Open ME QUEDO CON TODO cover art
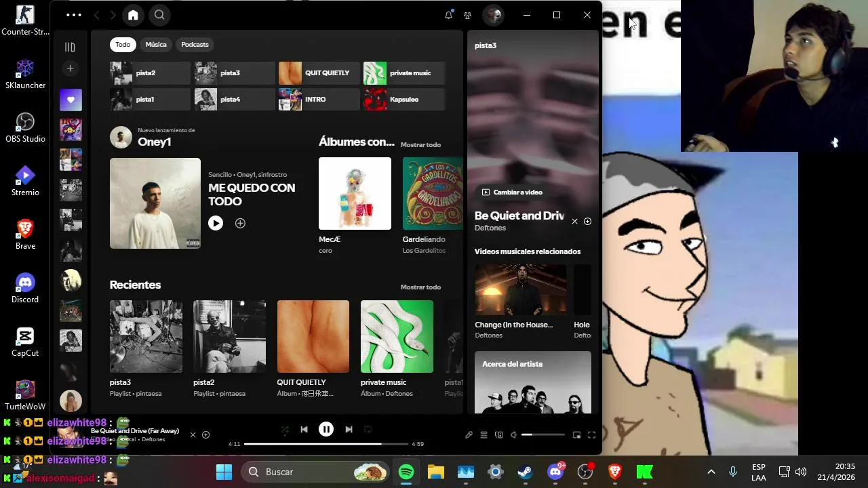Viewport: 868px width, 488px height. (x=155, y=203)
